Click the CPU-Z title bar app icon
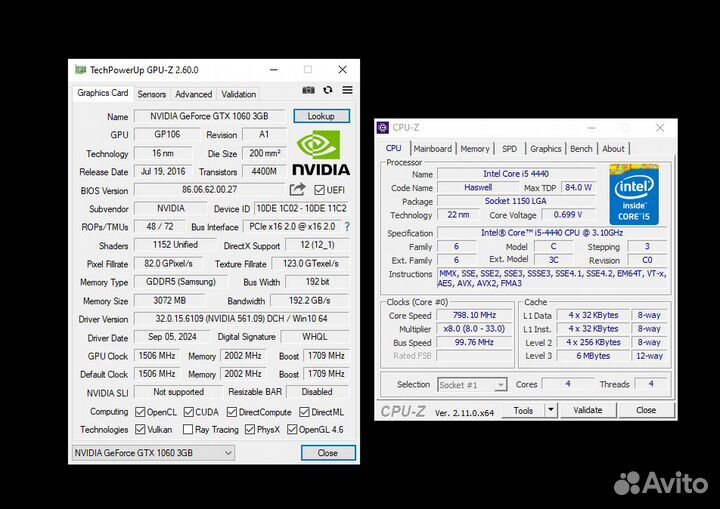The image size is (720, 509). [382, 127]
